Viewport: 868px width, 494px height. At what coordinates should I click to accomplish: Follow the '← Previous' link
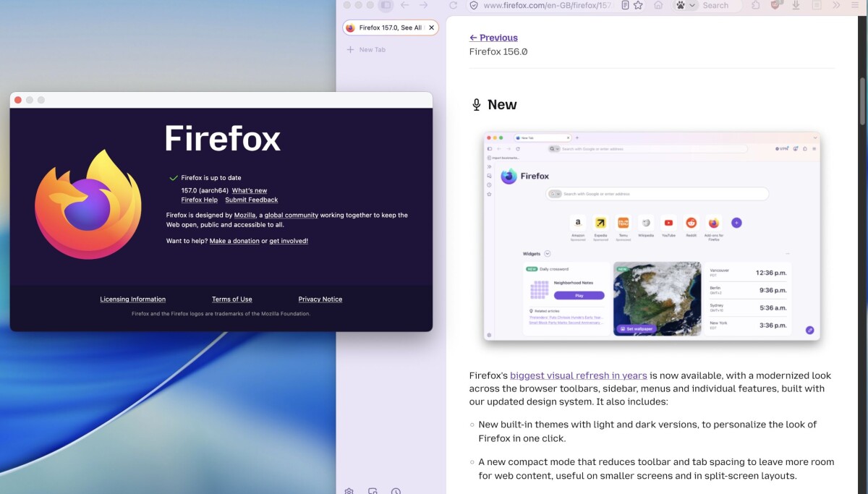(x=493, y=38)
